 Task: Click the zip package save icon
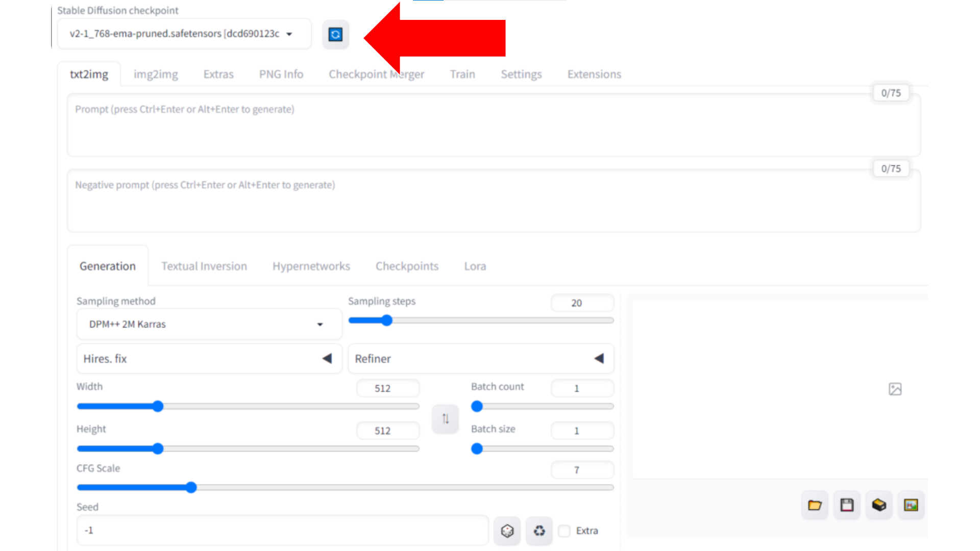[879, 505]
